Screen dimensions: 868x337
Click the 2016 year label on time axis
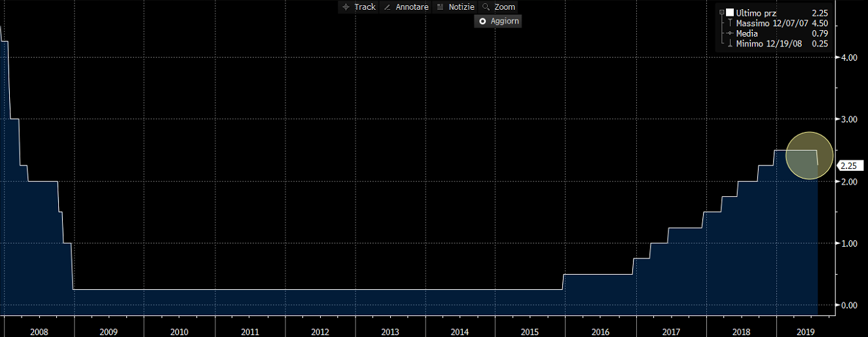600,332
